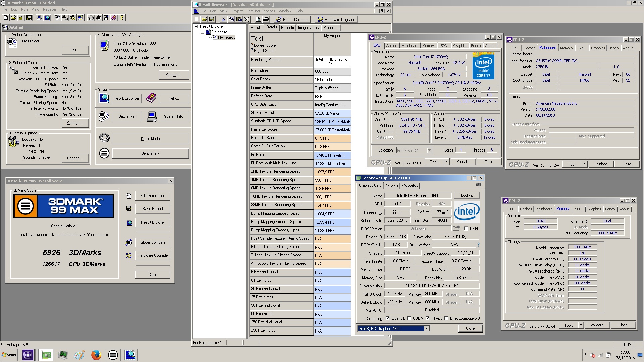Click Hardware Upgrade in the score dialog
This screenshot has height=362, width=644.
[153, 255]
